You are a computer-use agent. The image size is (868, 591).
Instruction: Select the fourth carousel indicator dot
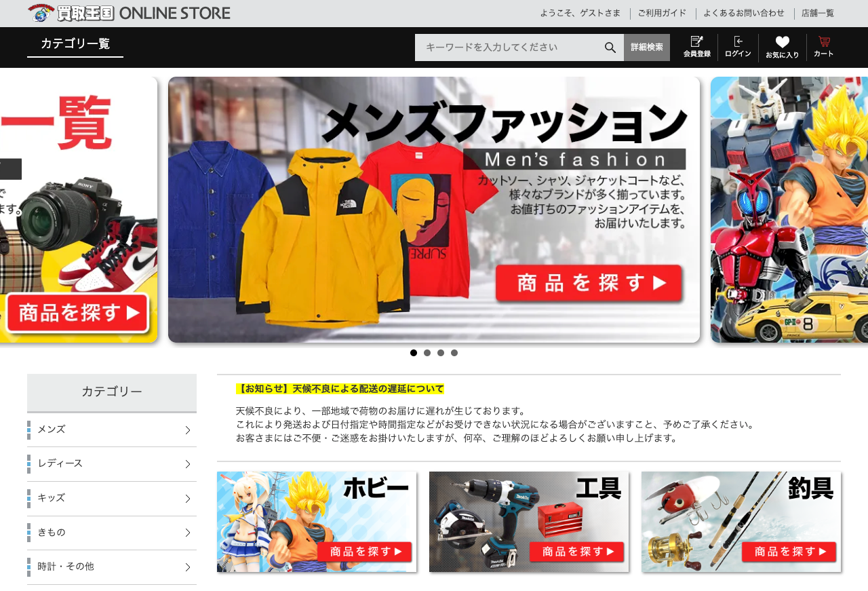pyautogui.click(x=454, y=353)
